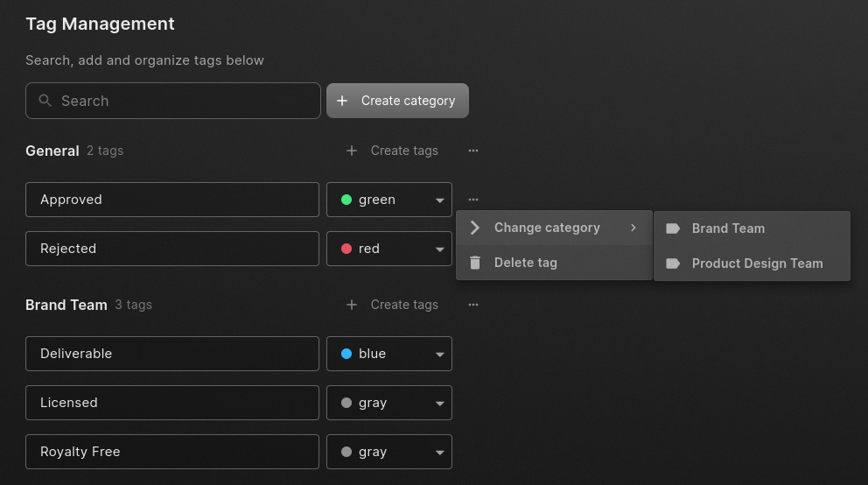Edit the Rejected tag name field

click(x=172, y=249)
